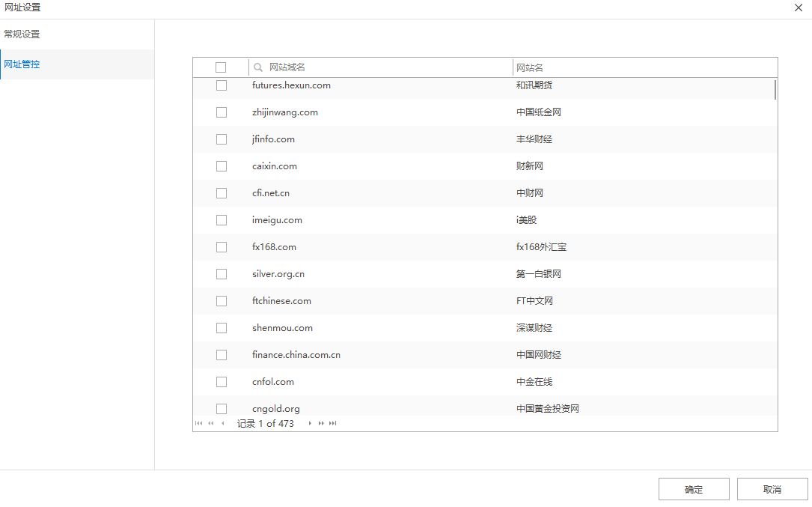Screen dimensions: 812x507
Task: Click the 深谋财经 site name cell
Action: [x=534, y=327]
